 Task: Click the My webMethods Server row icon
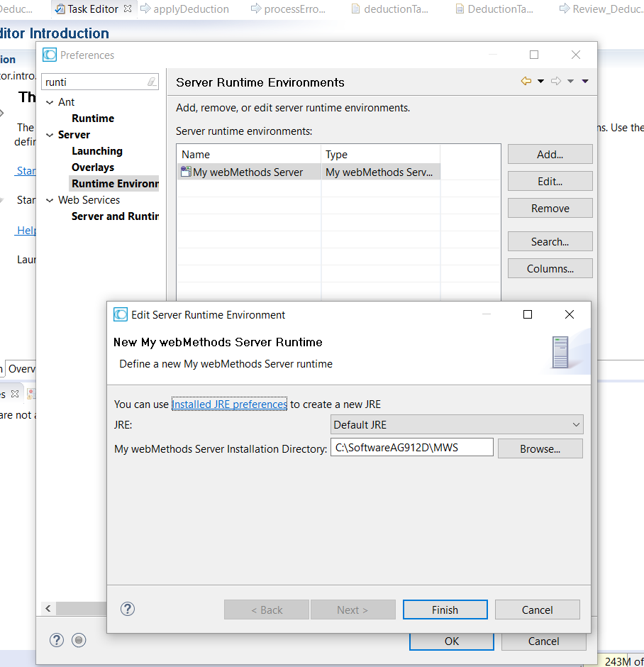click(x=186, y=172)
